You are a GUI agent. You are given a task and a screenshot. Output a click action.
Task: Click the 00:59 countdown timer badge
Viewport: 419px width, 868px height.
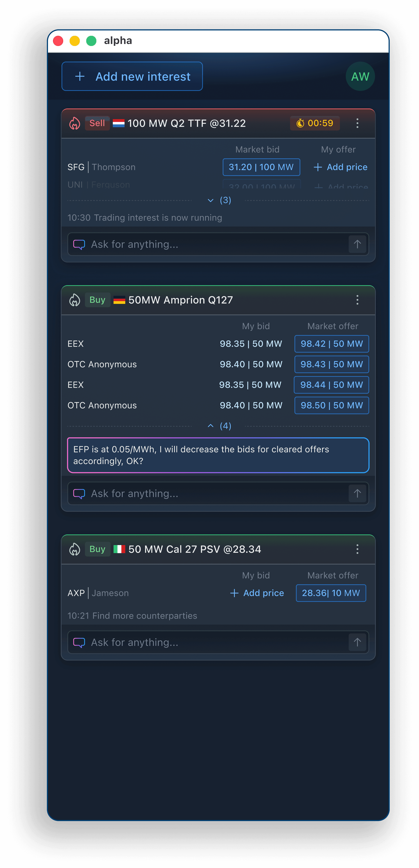click(x=315, y=123)
